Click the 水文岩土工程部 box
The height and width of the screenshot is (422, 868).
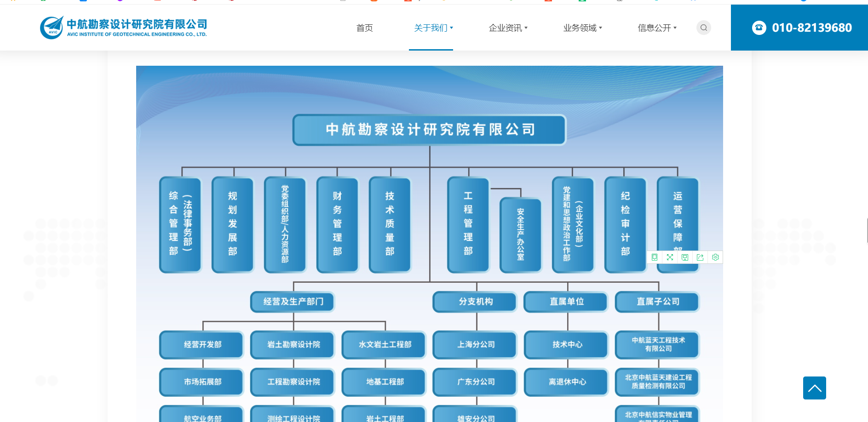385,345
